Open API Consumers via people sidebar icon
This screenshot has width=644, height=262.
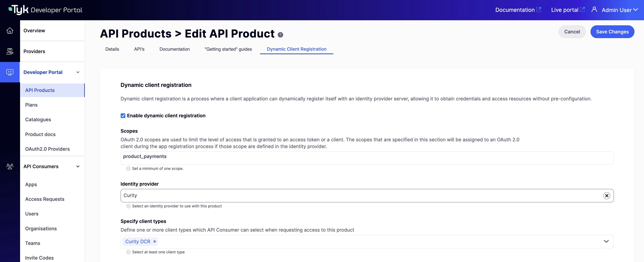pos(10,166)
